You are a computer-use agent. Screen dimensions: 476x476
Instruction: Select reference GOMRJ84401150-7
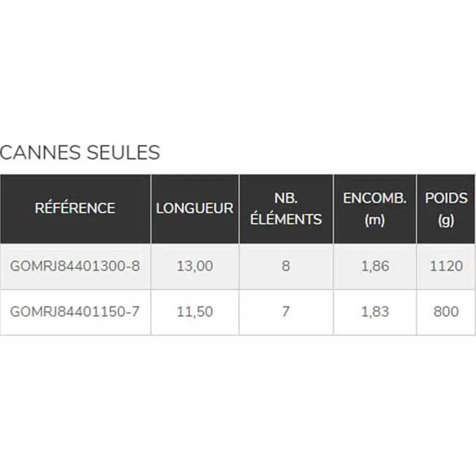tap(75, 312)
